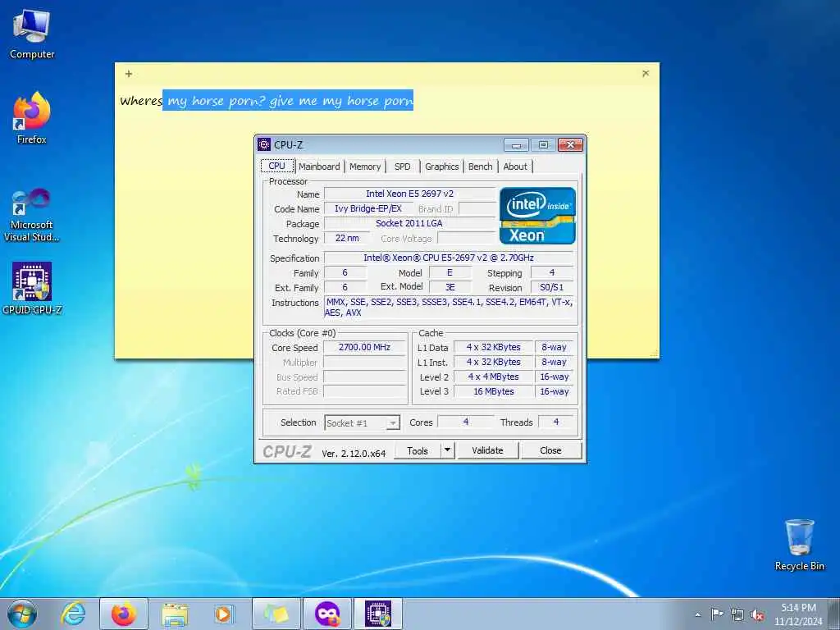This screenshot has width=840, height=630.
Task: Switch to the Bench tab
Action: point(480,167)
